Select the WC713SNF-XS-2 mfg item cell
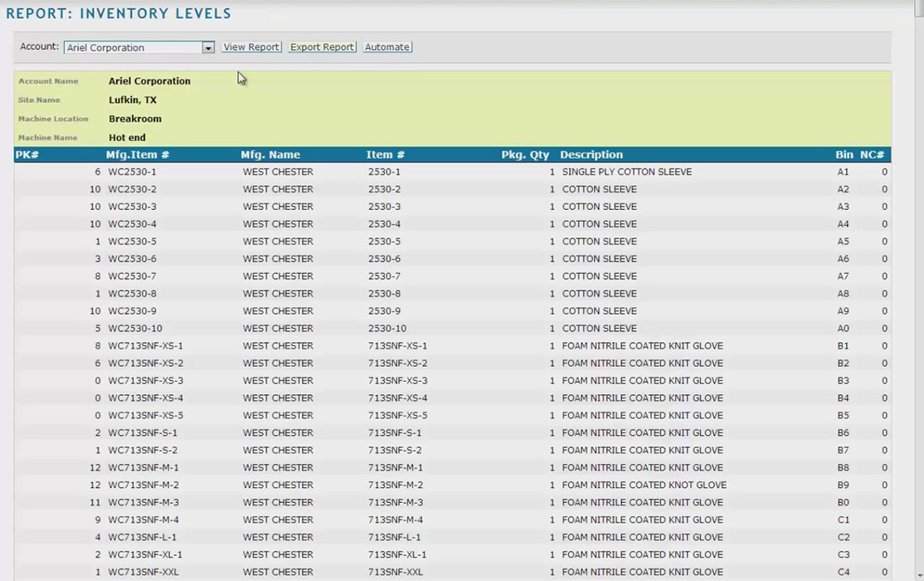This screenshot has height=581, width=924. tap(145, 364)
